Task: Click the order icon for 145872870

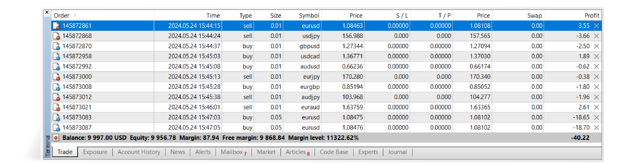Action: [x=56, y=46]
